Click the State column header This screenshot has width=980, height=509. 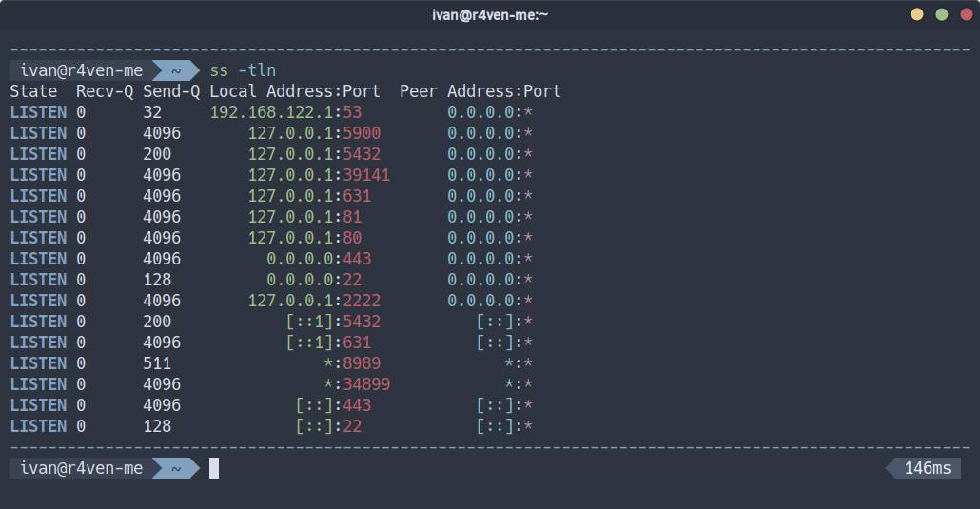(33, 91)
